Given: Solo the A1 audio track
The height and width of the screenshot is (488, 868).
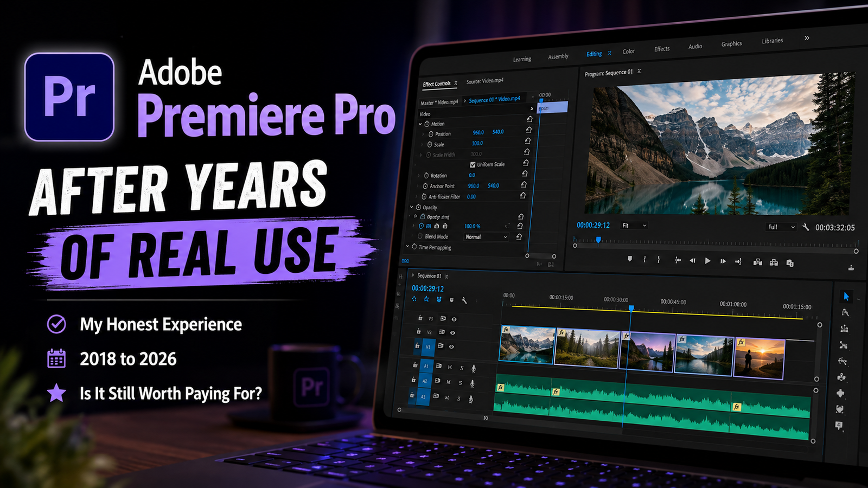Looking at the screenshot, I should [462, 368].
